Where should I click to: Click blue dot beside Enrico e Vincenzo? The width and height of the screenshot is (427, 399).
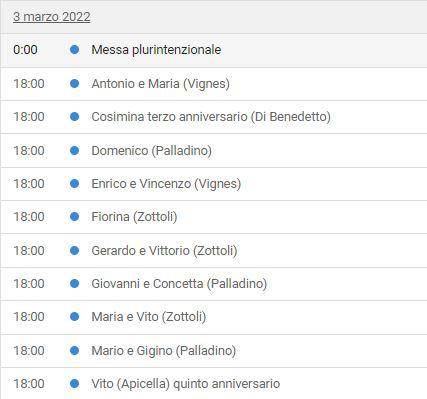tap(75, 183)
